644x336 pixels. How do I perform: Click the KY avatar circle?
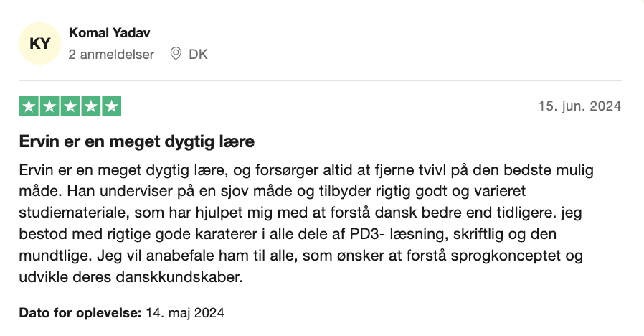coord(40,44)
